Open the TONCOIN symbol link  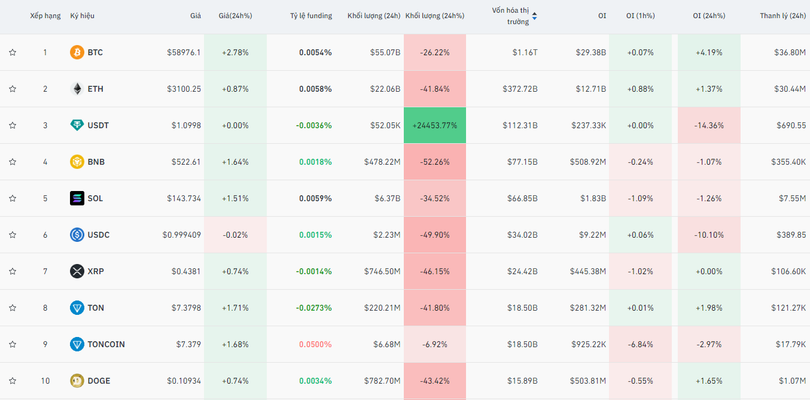106,344
